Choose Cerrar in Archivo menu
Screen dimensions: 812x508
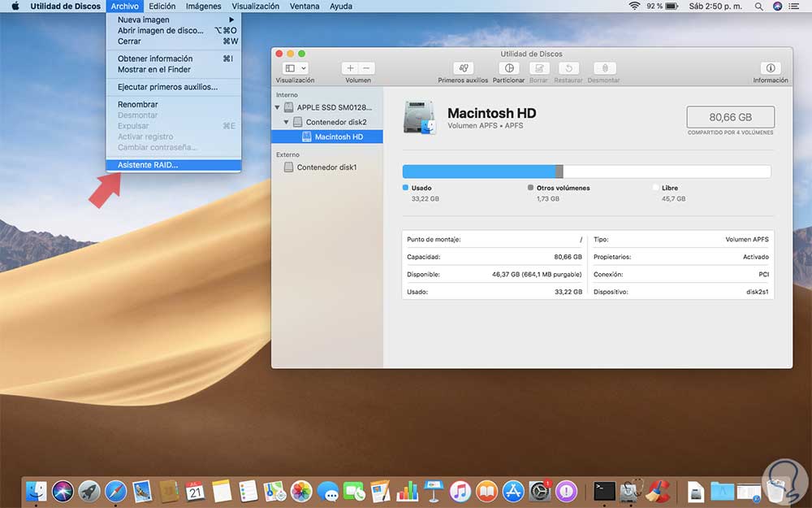click(174, 41)
